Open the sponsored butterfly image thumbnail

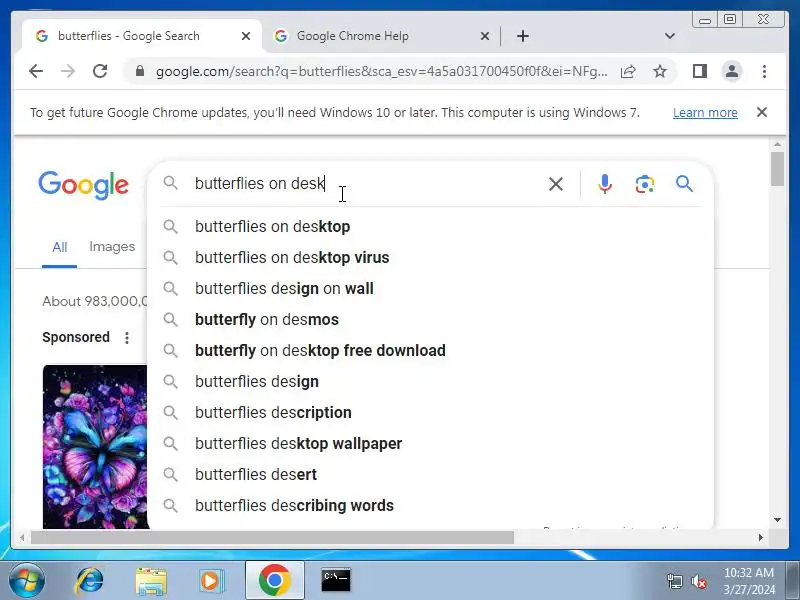(x=95, y=447)
